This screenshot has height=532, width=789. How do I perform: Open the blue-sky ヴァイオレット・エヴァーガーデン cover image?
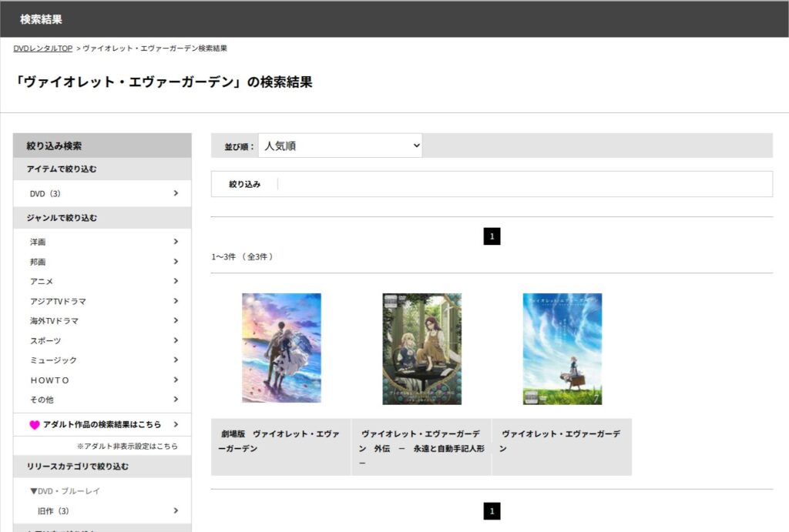click(562, 349)
